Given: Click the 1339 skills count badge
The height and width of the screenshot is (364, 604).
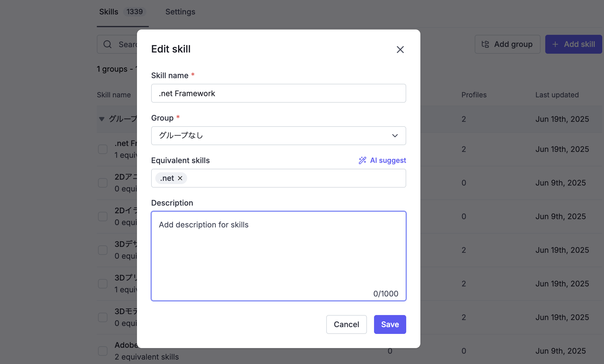Looking at the screenshot, I should click(x=135, y=12).
